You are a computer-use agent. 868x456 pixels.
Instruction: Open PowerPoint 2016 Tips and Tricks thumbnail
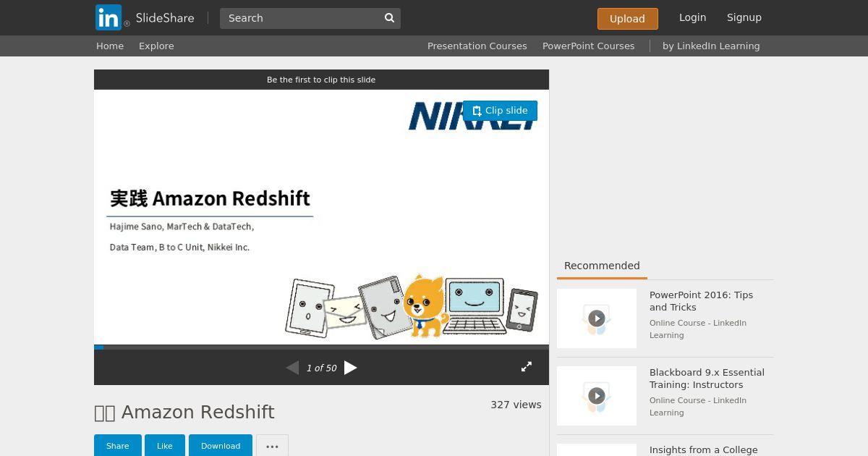click(x=597, y=318)
